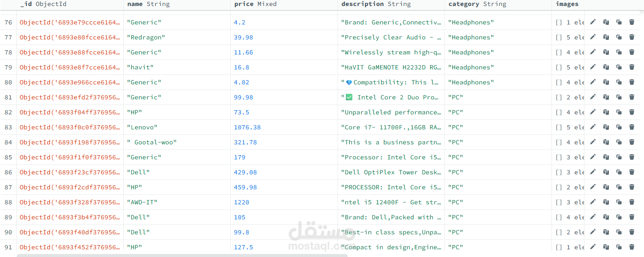
Task: Select description starting "Unparalleled performance"
Action: 391,112
